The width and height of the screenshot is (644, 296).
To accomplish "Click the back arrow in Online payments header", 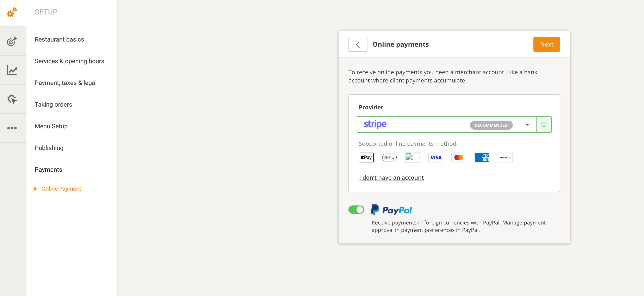I will [x=358, y=44].
